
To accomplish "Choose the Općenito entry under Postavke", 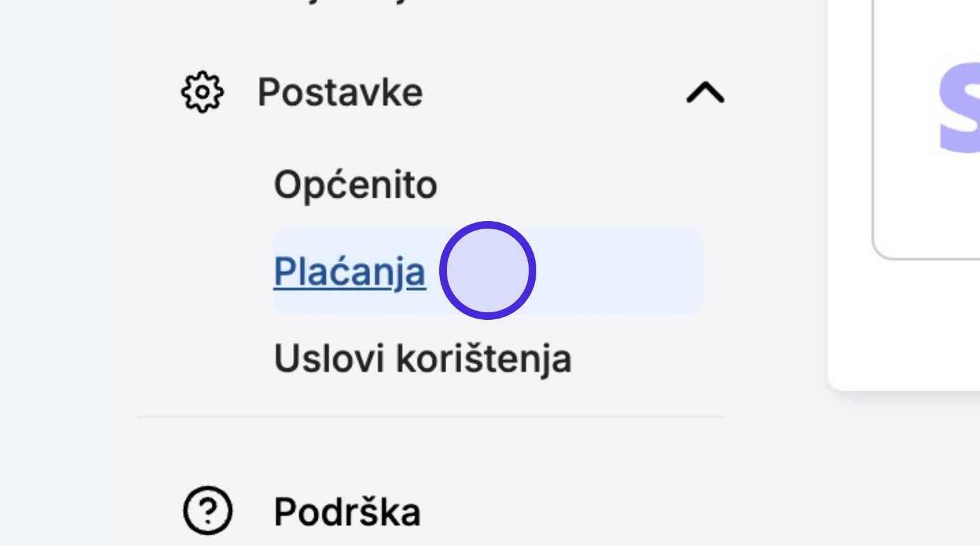I will (x=355, y=185).
